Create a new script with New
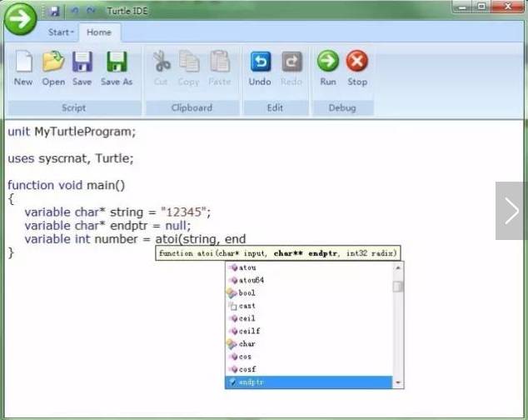Viewport: 528px width, 420px height. (x=23, y=68)
